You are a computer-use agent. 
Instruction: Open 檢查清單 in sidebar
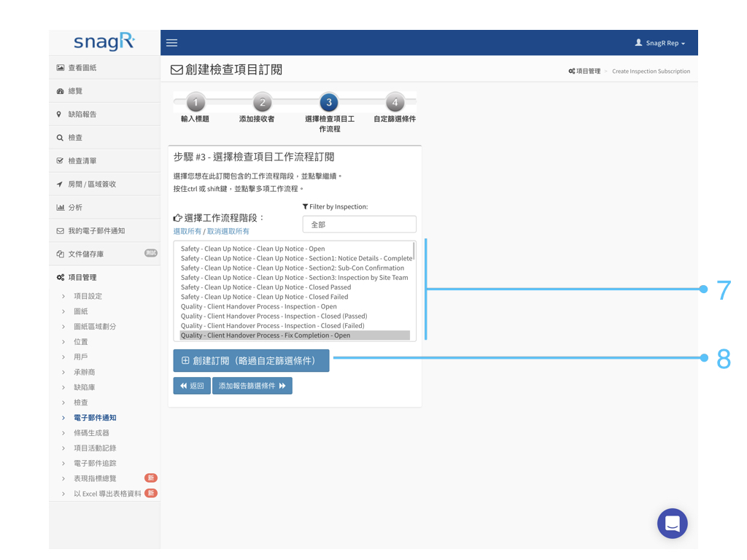pos(104,161)
